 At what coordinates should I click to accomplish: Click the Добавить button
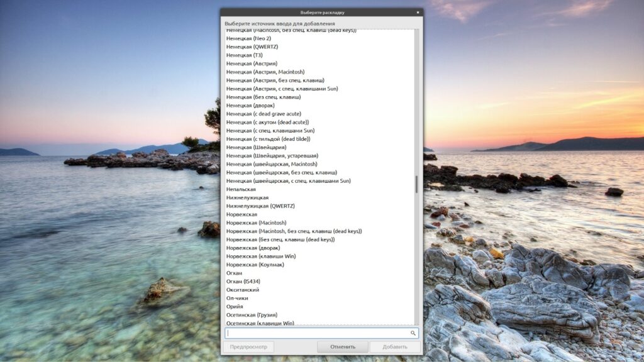(395, 347)
